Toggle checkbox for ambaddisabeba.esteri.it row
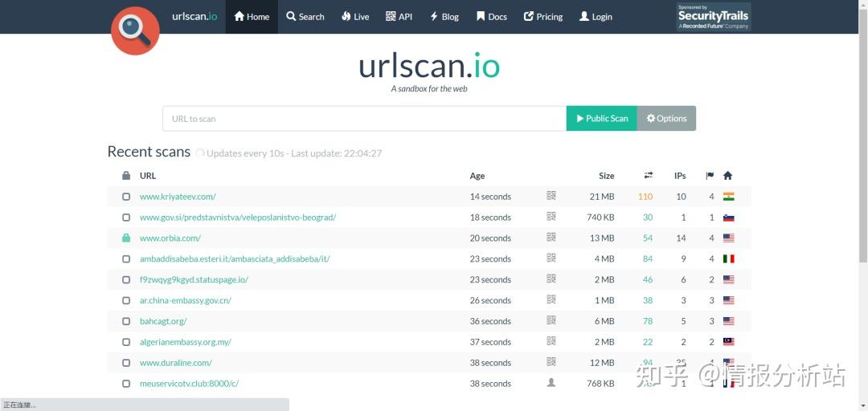868x411 pixels. click(x=126, y=258)
